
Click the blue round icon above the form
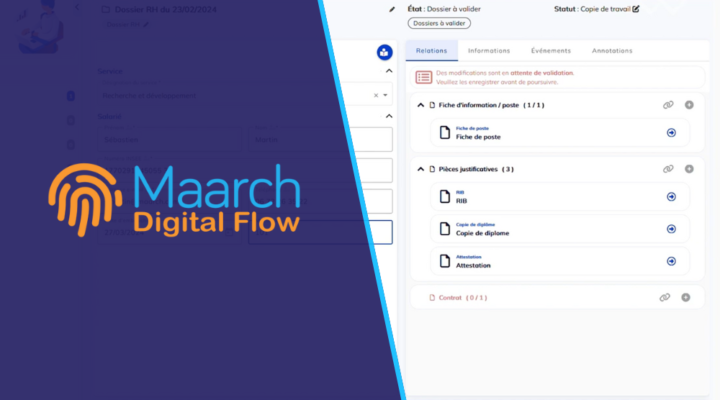pos(384,52)
